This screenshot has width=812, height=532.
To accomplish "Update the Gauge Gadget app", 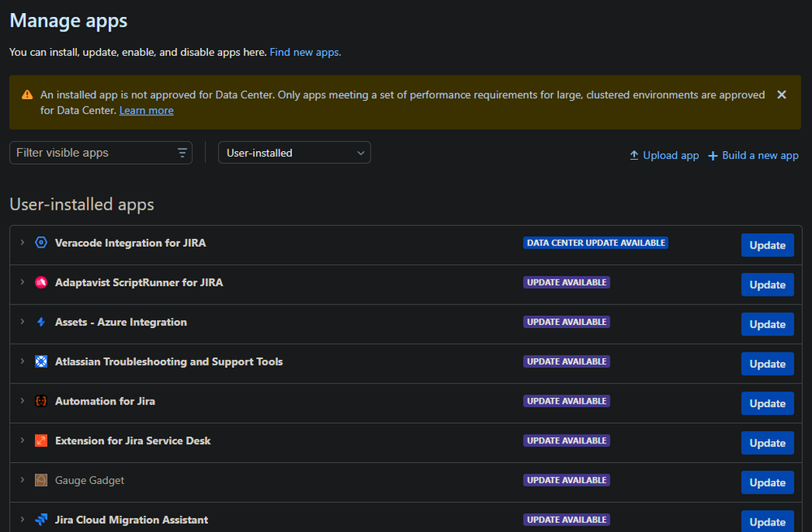I will 767,482.
